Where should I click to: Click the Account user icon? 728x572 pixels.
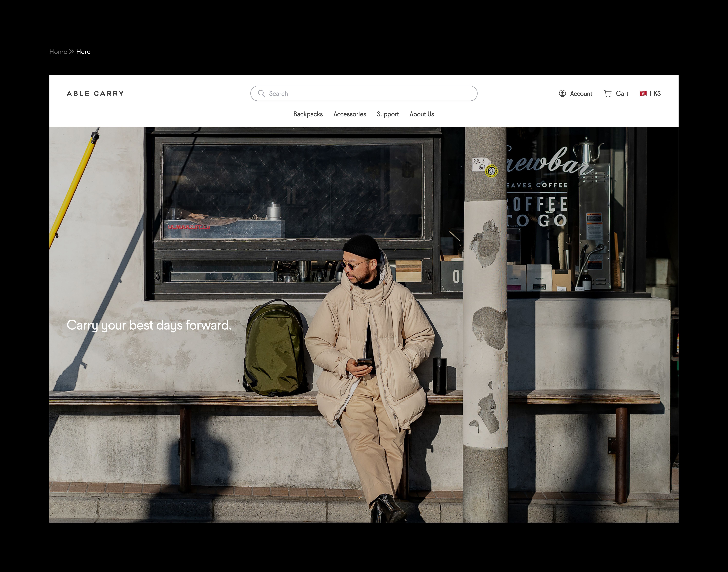[x=563, y=93]
